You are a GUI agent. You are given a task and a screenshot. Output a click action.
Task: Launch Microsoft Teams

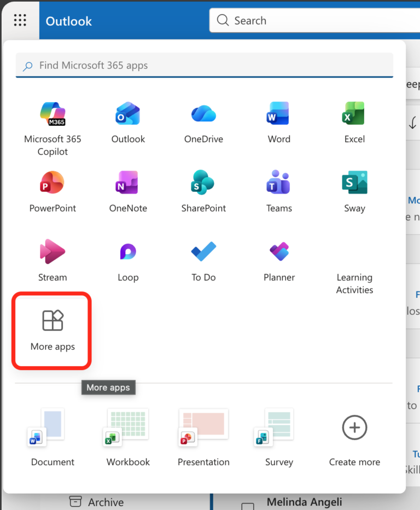pos(279,183)
